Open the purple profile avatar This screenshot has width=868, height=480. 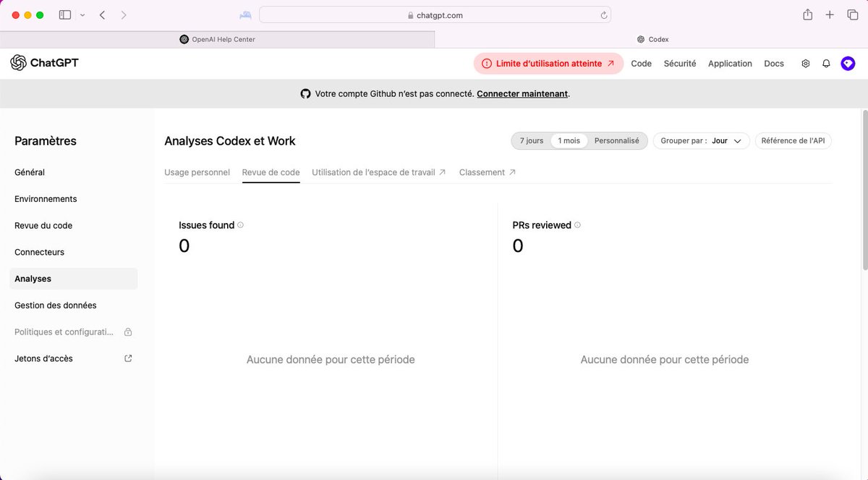848,64
